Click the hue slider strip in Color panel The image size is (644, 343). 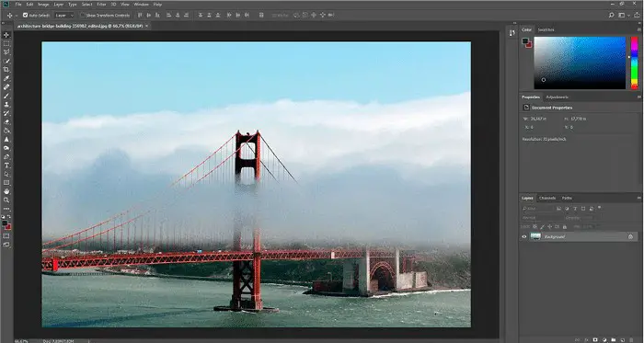click(x=634, y=63)
